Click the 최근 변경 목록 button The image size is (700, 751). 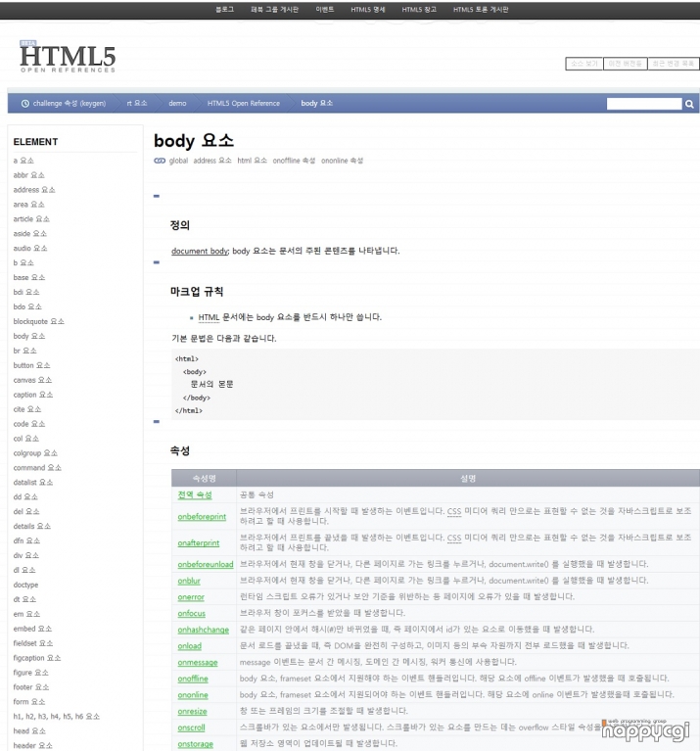pyautogui.click(x=674, y=64)
